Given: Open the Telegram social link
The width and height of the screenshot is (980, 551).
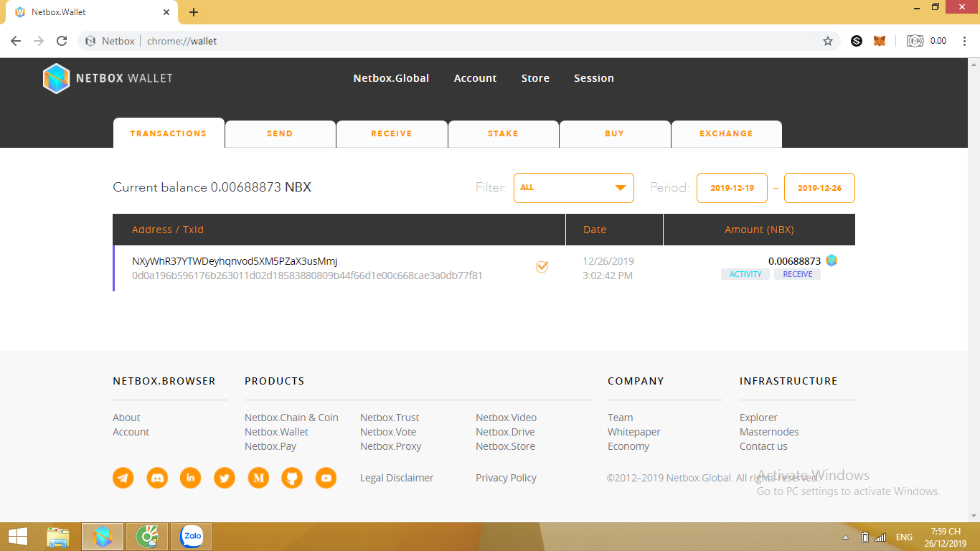Looking at the screenshot, I should click(x=123, y=478).
